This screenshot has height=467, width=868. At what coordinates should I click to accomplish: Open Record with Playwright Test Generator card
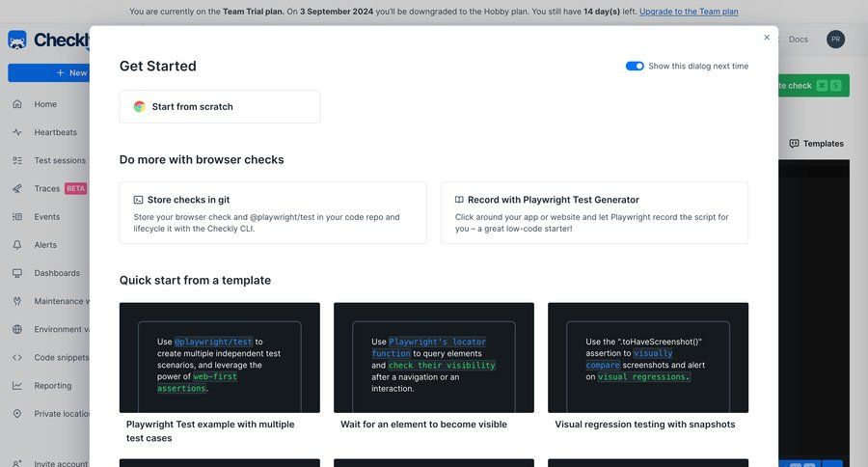click(x=594, y=212)
